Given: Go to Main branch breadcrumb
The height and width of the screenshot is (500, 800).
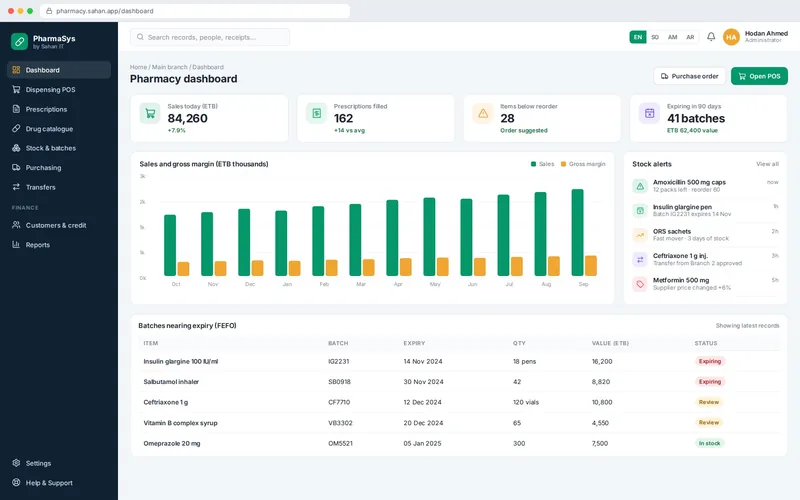Looking at the screenshot, I should [x=169, y=67].
